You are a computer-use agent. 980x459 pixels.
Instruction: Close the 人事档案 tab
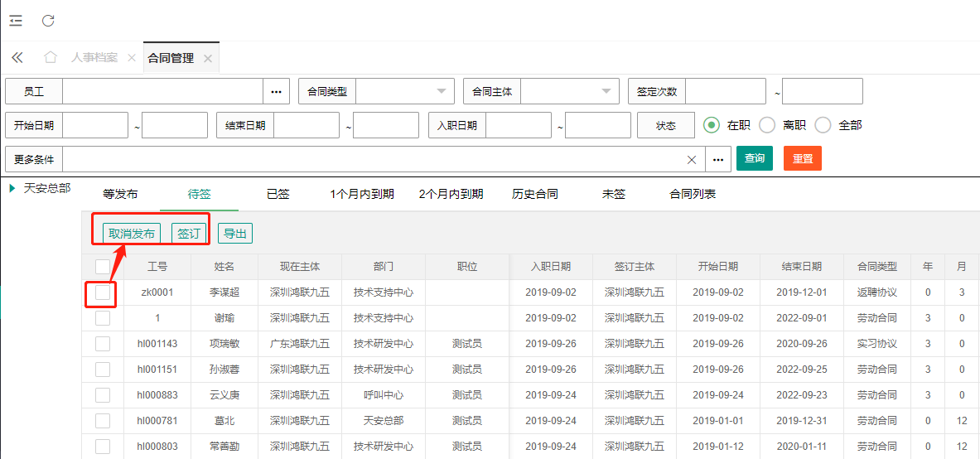[x=132, y=59]
